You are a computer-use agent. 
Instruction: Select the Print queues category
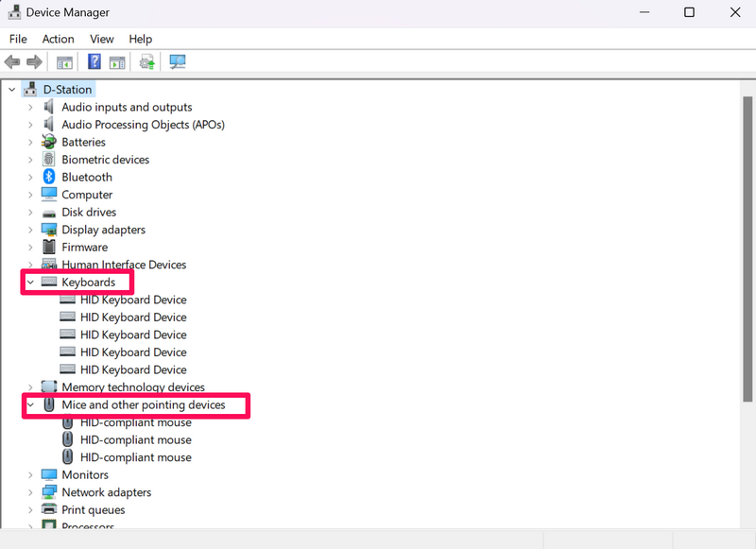coord(93,510)
